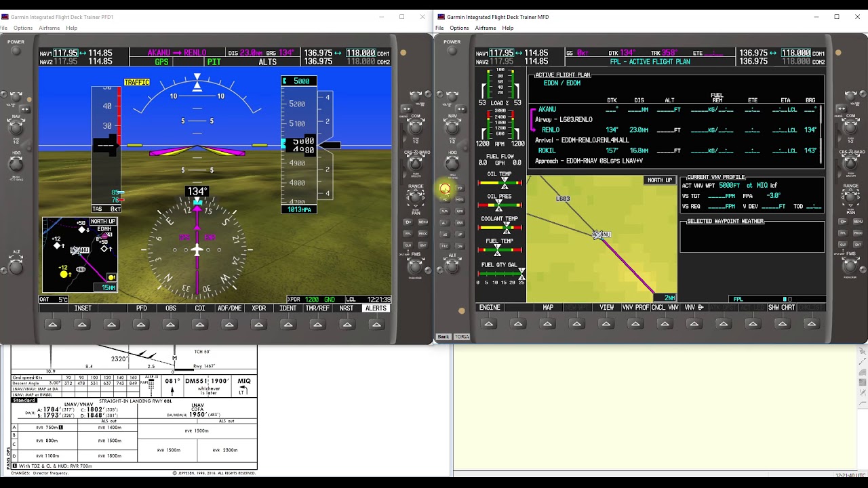Click the nose UP autopilot key
The width and height of the screenshot is (868, 488).
[x=460, y=235]
